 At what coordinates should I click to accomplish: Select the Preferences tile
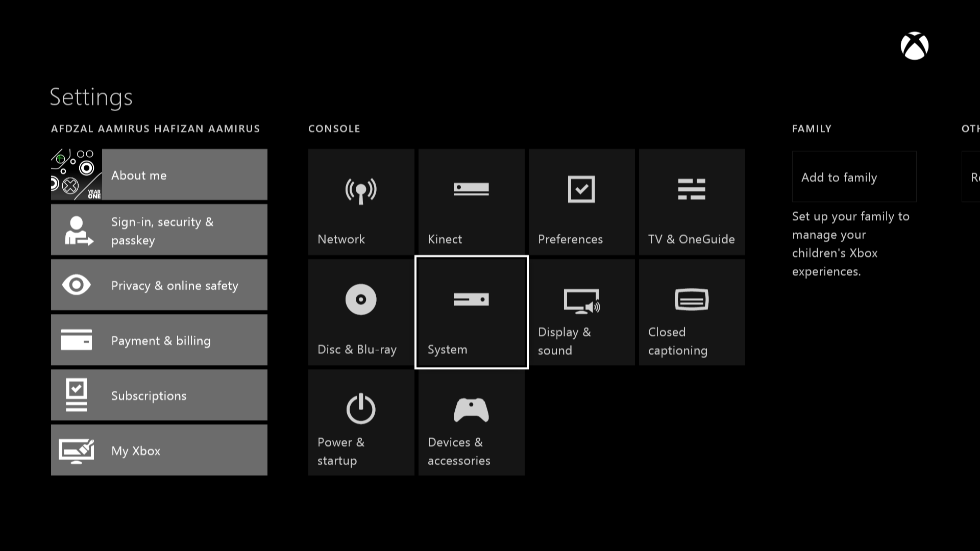click(581, 201)
